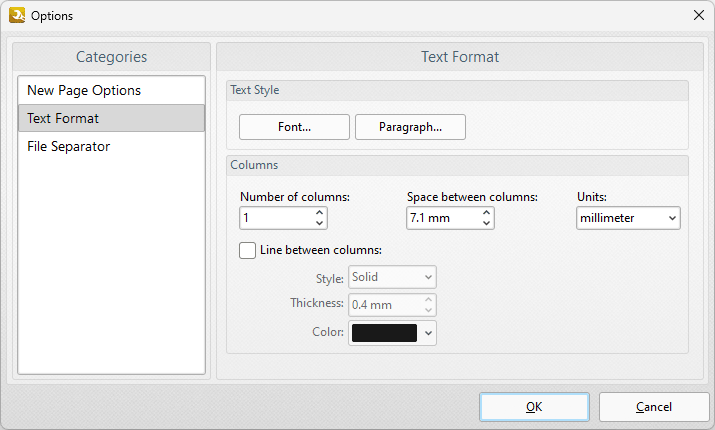This screenshot has width=715, height=430.
Task: Click the Text Style section header
Action: 457,90
